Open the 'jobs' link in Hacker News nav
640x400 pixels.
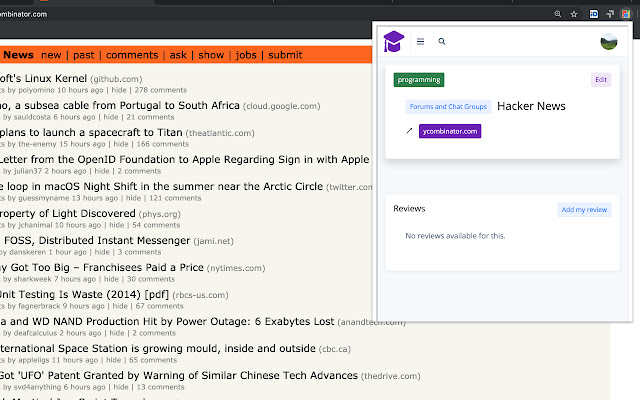246,55
